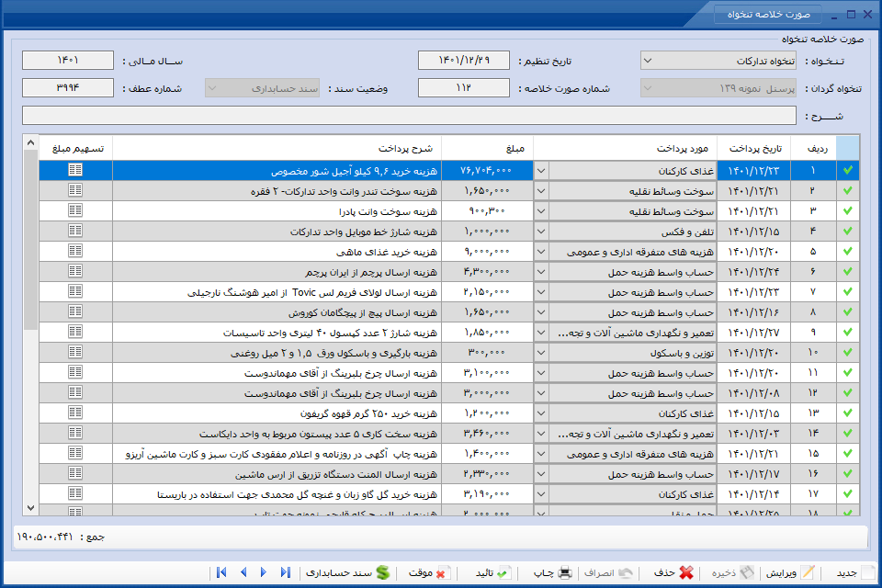The height and width of the screenshot is (588, 882).
Task: Click the table scrollbar up arrow
Action: [31, 143]
